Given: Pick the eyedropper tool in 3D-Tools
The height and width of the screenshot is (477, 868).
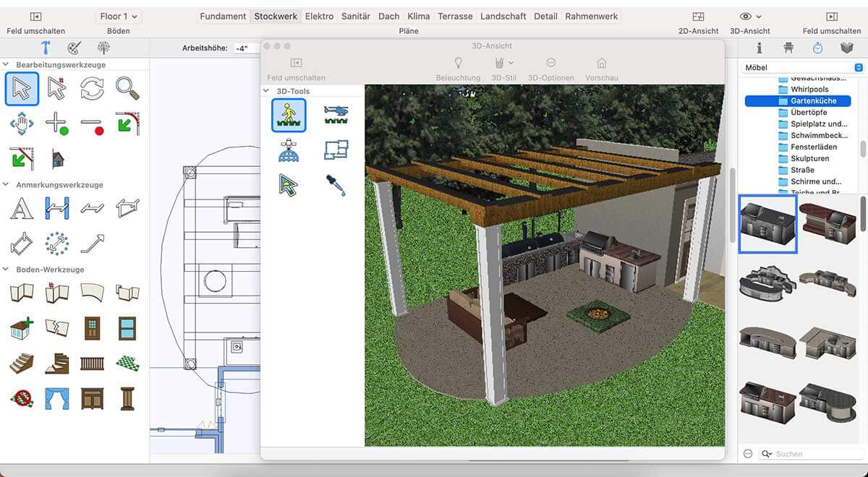Looking at the screenshot, I should pos(336,185).
